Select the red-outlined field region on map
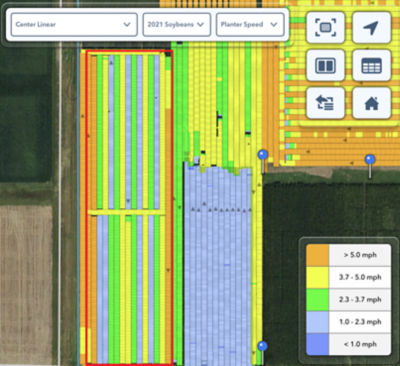 129,207
